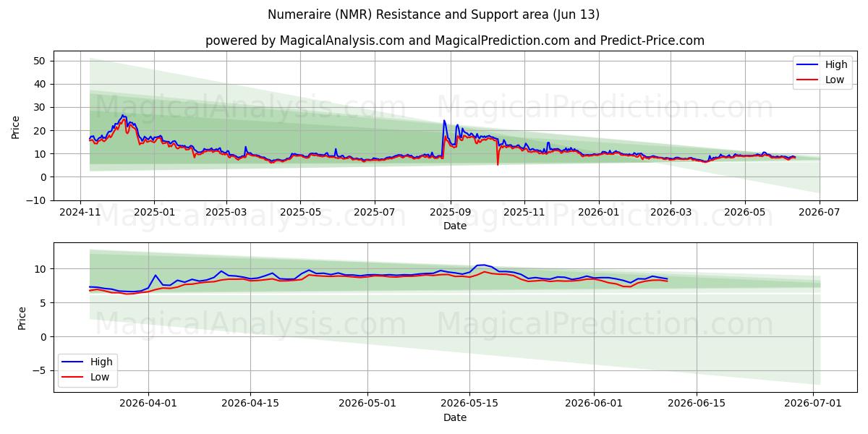Click the '2026-07-01' tick label in lower chart
Image resolution: width=868 pixels, height=434 pixels.
pyautogui.click(x=813, y=404)
